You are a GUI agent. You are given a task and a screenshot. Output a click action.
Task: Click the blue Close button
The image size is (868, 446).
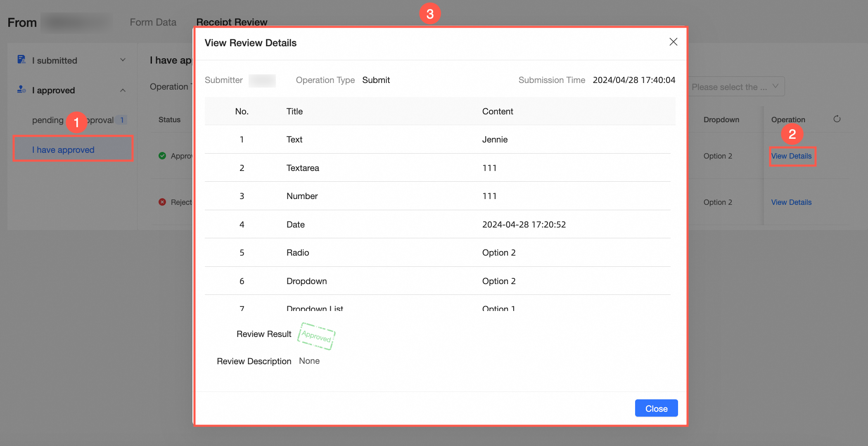point(656,408)
